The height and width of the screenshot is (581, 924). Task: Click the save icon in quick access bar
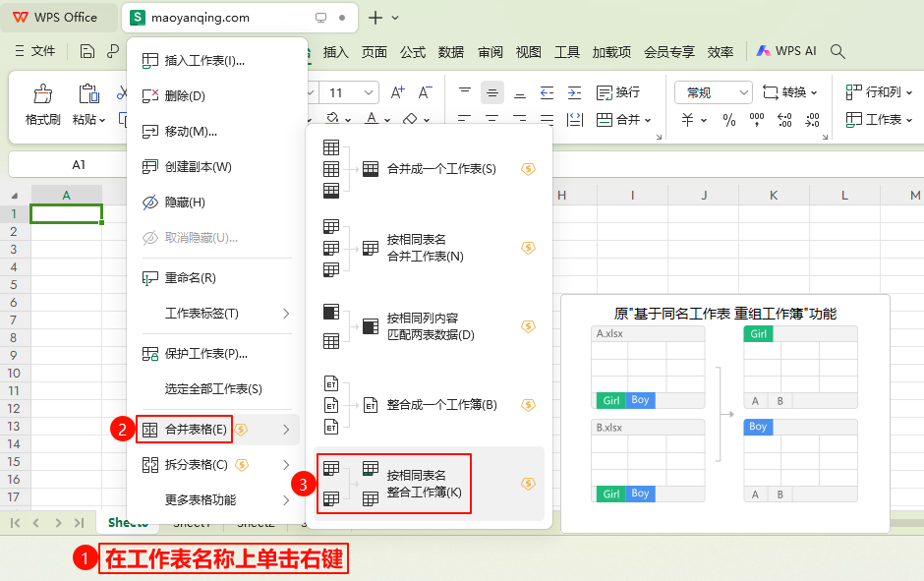click(87, 51)
